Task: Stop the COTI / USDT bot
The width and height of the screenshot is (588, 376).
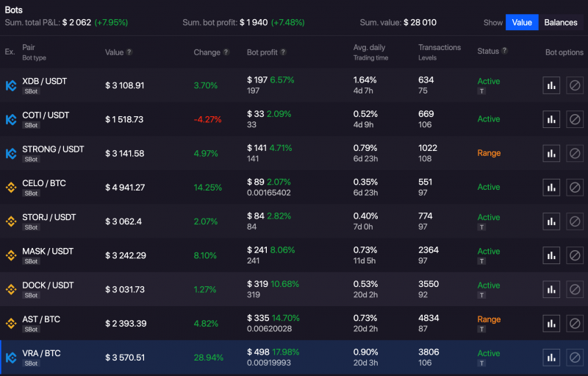Action: coord(575,119)
